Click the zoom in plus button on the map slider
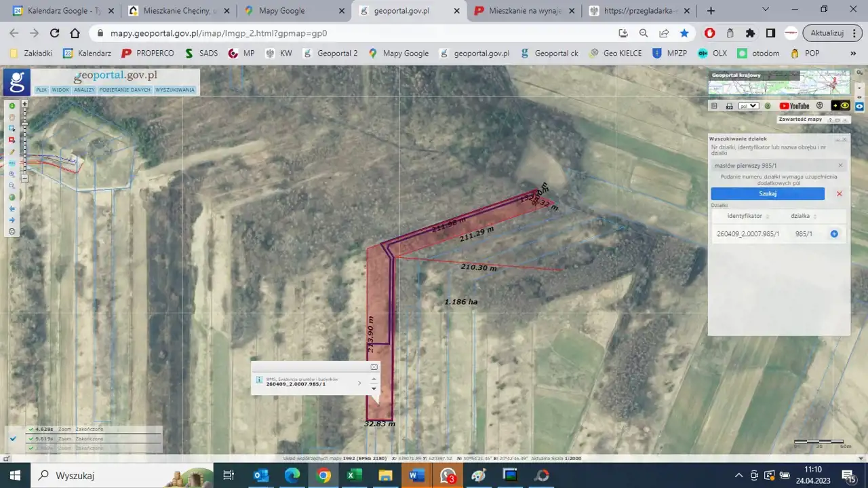Image resolution: width=868 pixels, height=488 pixels. coord(25,104)
